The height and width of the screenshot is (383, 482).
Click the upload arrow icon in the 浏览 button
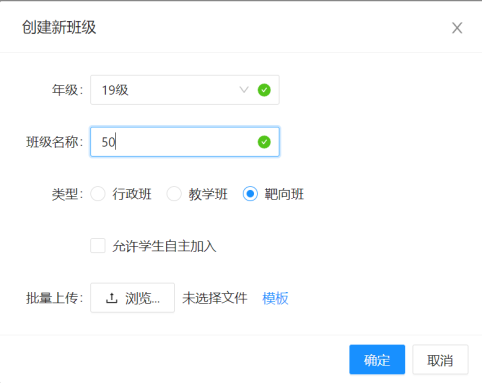click(111, 298)
